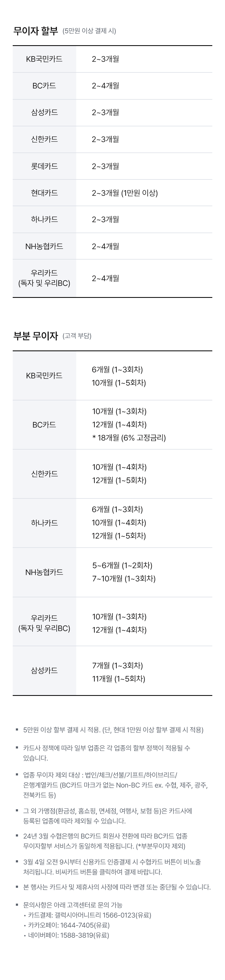Image resolution: width=225 pixels, height=980 pixels.
Task: Select NH농협카드 in the 무이자 할부 table
Action: [x=44, y=246]
